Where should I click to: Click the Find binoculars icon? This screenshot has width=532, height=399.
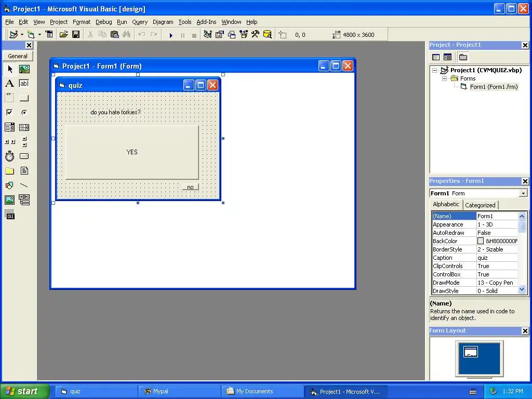[x=127, y=34]
